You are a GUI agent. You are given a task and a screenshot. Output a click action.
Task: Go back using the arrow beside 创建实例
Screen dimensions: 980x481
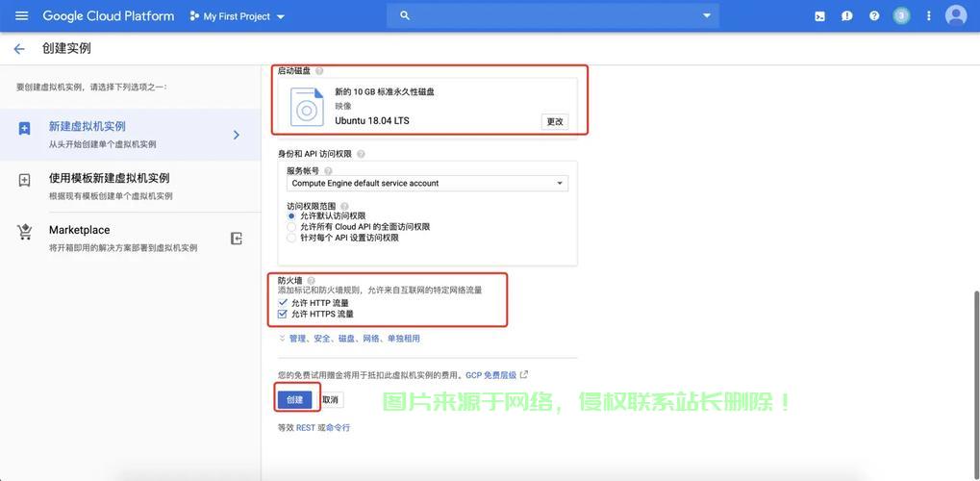tap(19, 49)
